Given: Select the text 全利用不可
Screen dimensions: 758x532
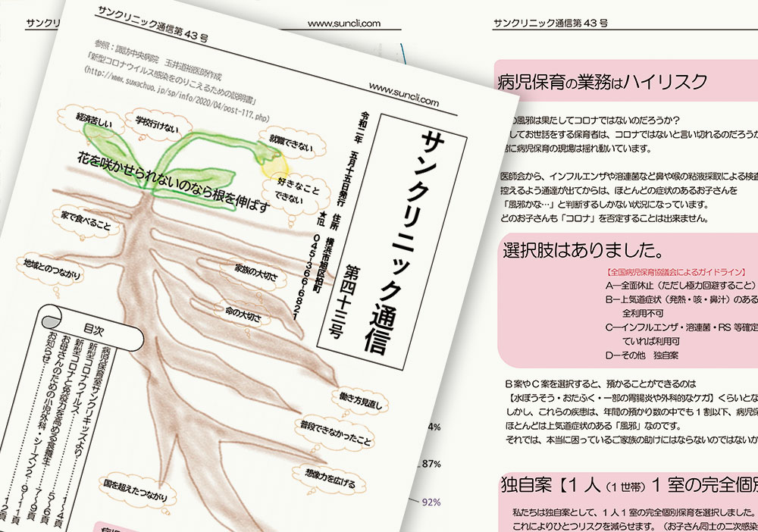Looking at the screenshot, I should point(643,314).
